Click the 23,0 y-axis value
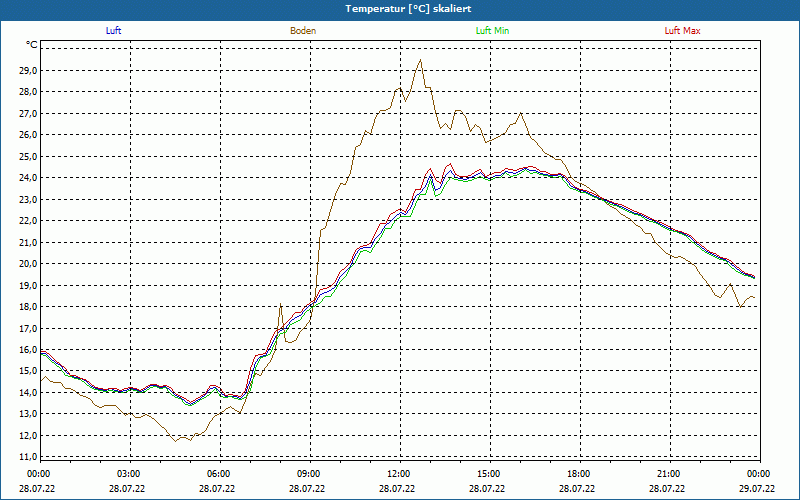 click(x=28, y=199)
